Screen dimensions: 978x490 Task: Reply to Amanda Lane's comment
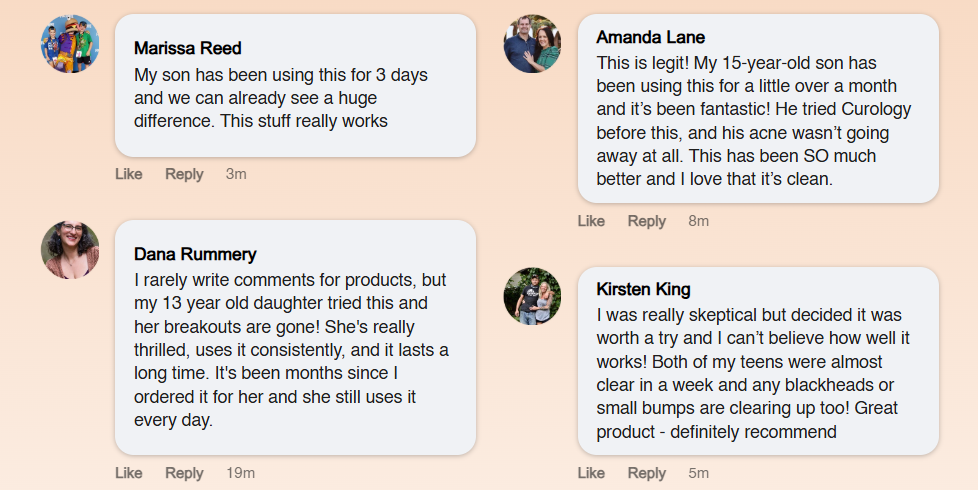pos(647,221)
